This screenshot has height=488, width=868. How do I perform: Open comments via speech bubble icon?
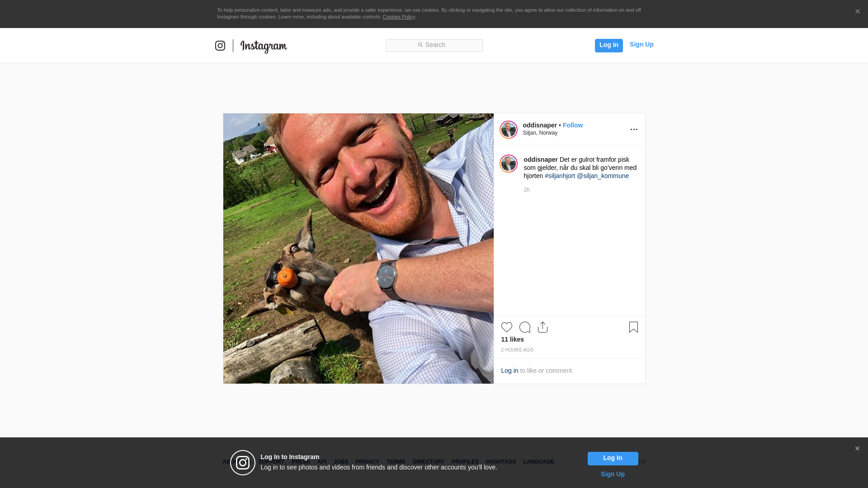click(525, 327)
